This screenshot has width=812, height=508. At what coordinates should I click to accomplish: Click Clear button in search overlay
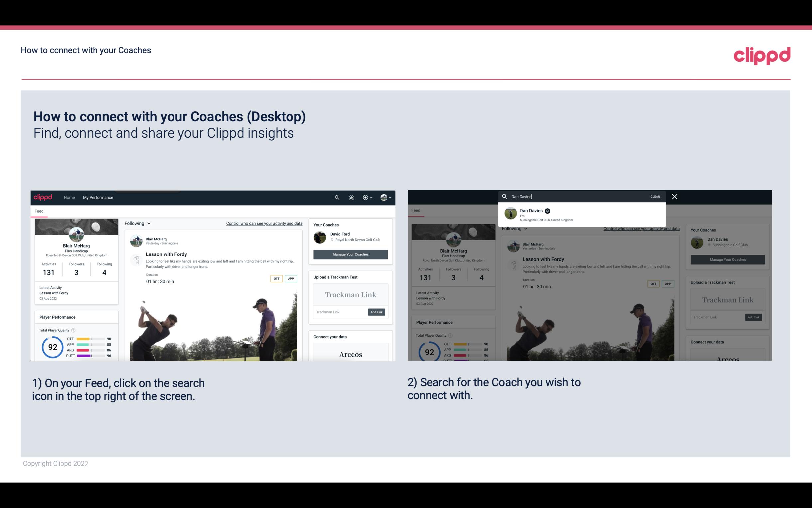coord(655,196)
